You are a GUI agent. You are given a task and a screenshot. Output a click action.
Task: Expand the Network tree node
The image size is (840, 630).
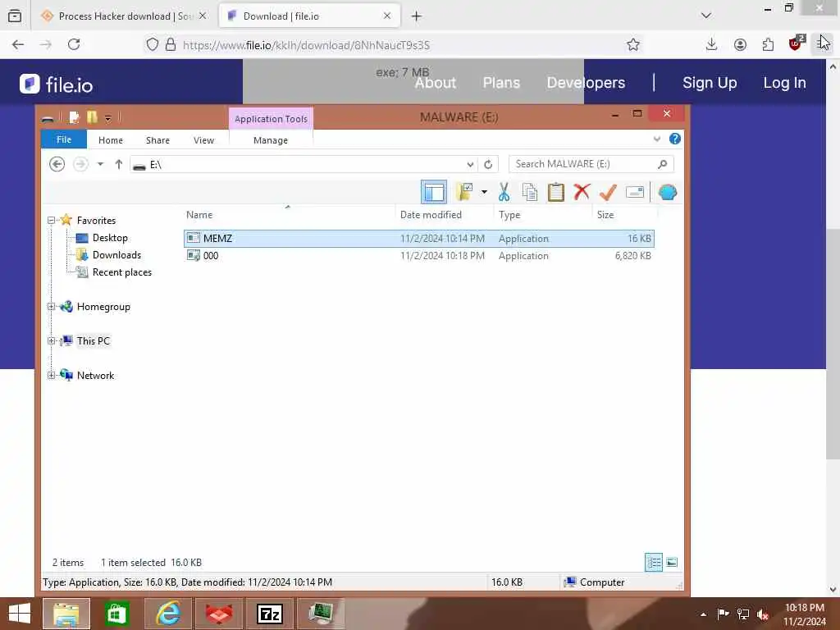pyautogui.click(x=52, y=375)
